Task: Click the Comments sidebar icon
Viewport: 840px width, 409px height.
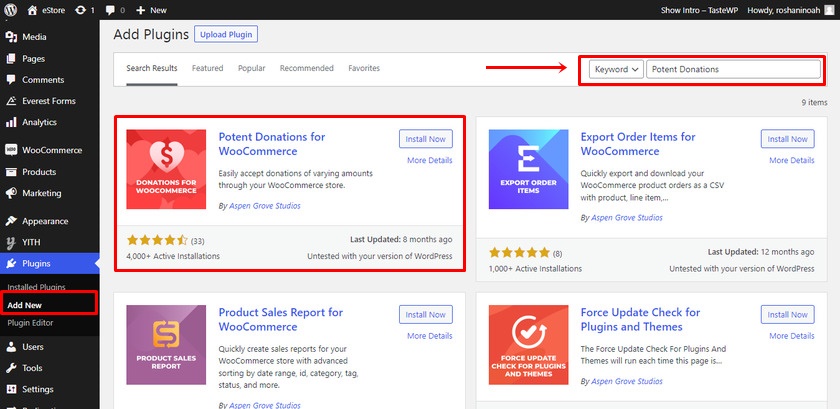Action: coord(11,79)
